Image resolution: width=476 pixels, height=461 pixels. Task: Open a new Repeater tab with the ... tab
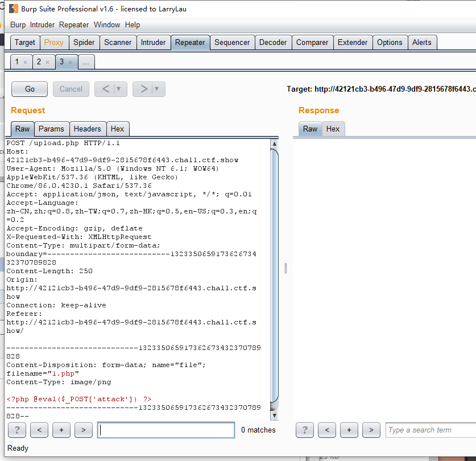[x=86, y=62]
